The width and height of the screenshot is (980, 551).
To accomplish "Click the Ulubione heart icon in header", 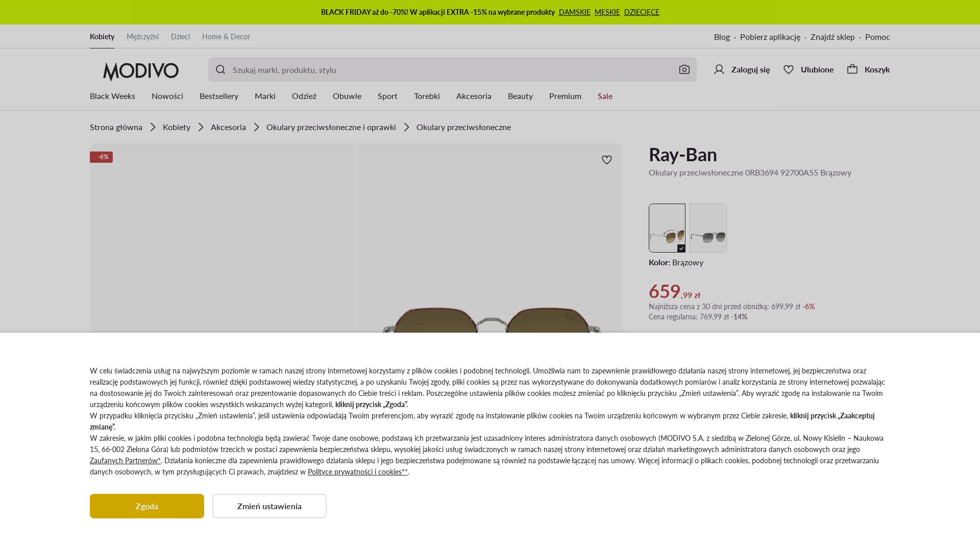I will (789, 69).
